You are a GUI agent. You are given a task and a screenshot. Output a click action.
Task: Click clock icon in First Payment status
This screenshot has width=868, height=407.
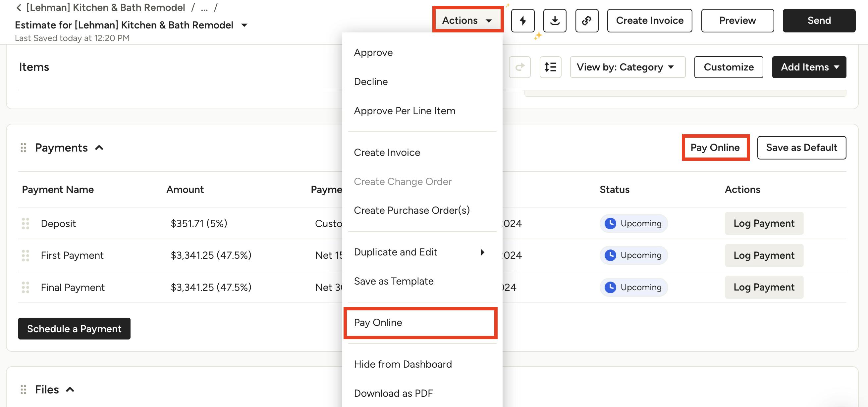click(x=610, y=255)
